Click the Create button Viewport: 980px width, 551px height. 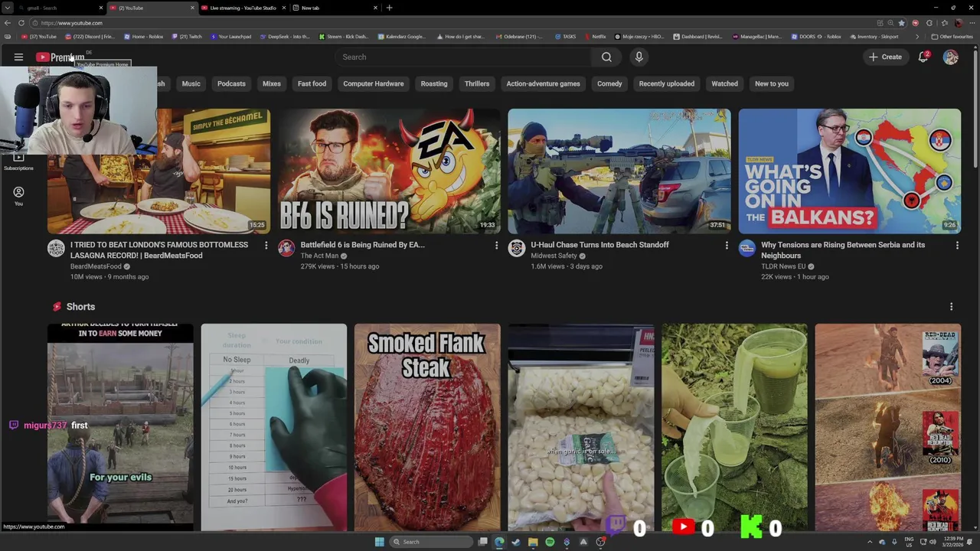(885, 57)
